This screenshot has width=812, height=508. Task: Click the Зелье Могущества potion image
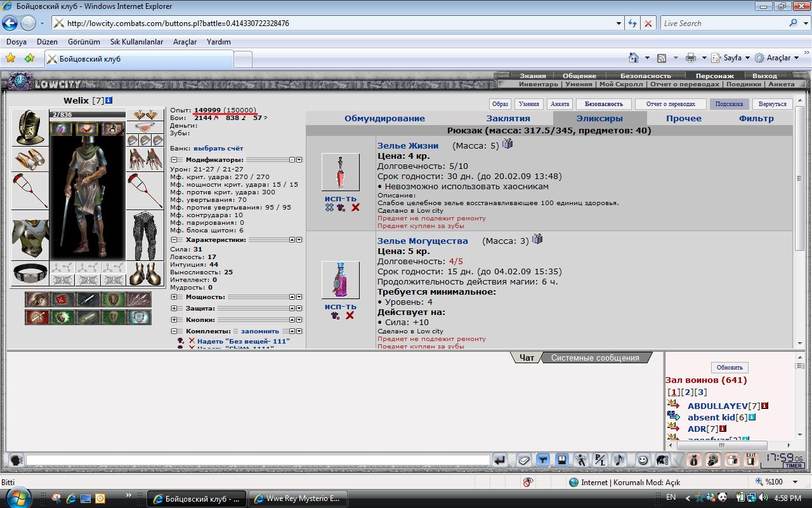[x=340, y=279]
